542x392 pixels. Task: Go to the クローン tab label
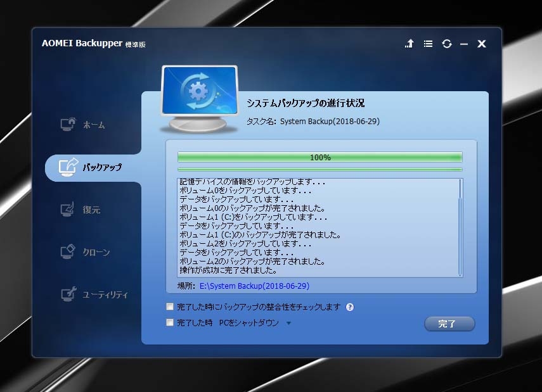coord(96,252)
